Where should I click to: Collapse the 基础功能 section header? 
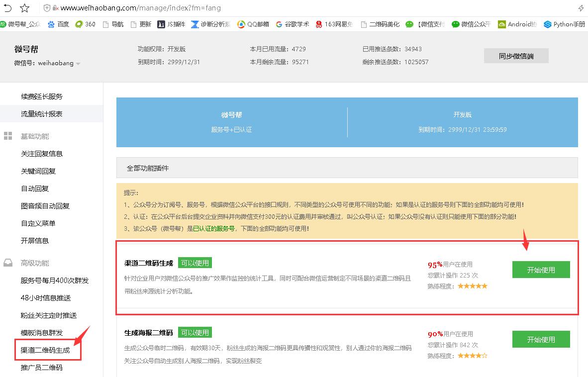pos(35,136)
